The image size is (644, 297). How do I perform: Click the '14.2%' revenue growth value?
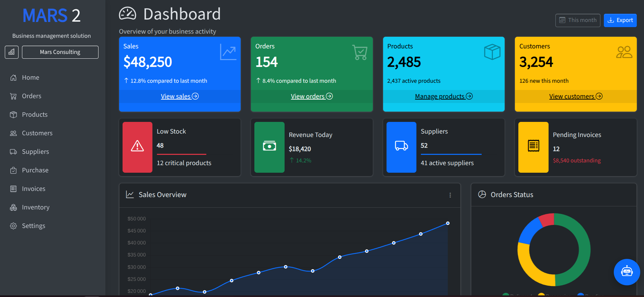tap(303, 161)
